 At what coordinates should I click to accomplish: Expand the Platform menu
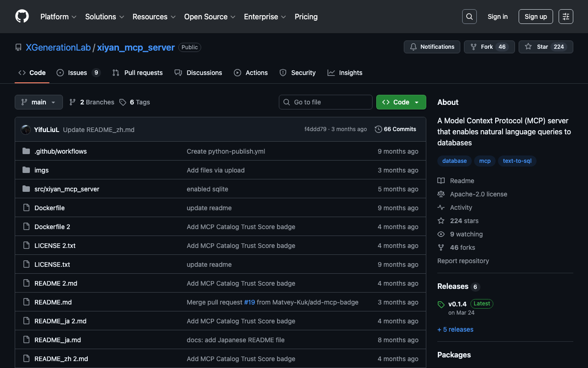click(x=58, y=17)
